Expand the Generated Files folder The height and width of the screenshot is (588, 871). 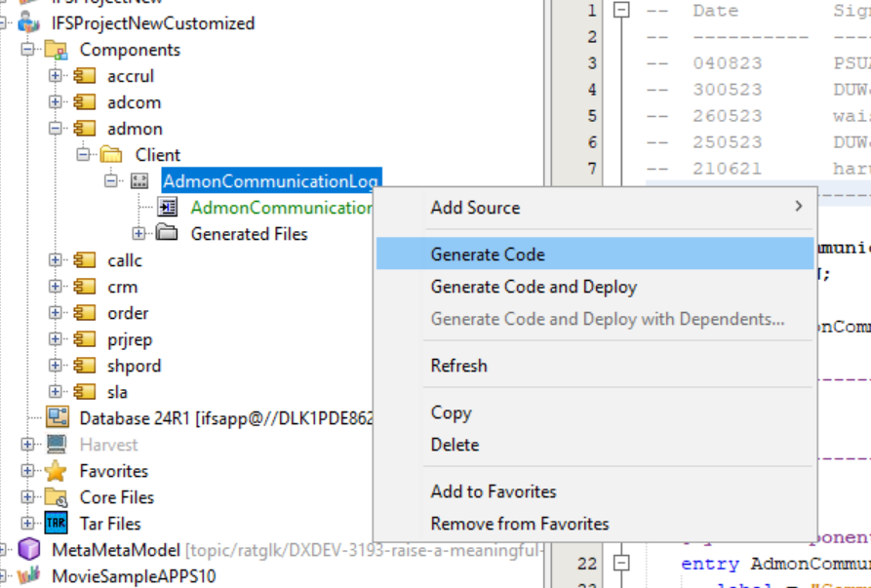(139, 234)
